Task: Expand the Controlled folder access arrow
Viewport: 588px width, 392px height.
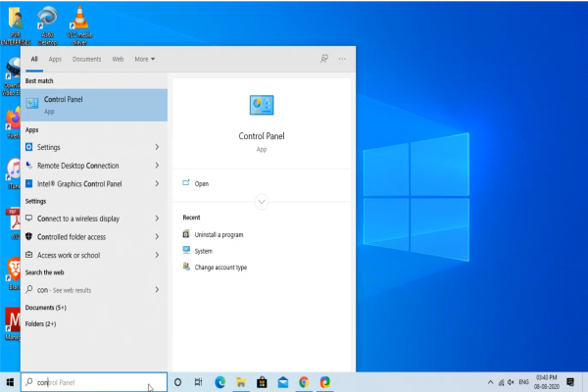Action: pyautogui.click(x=157, y=237)
